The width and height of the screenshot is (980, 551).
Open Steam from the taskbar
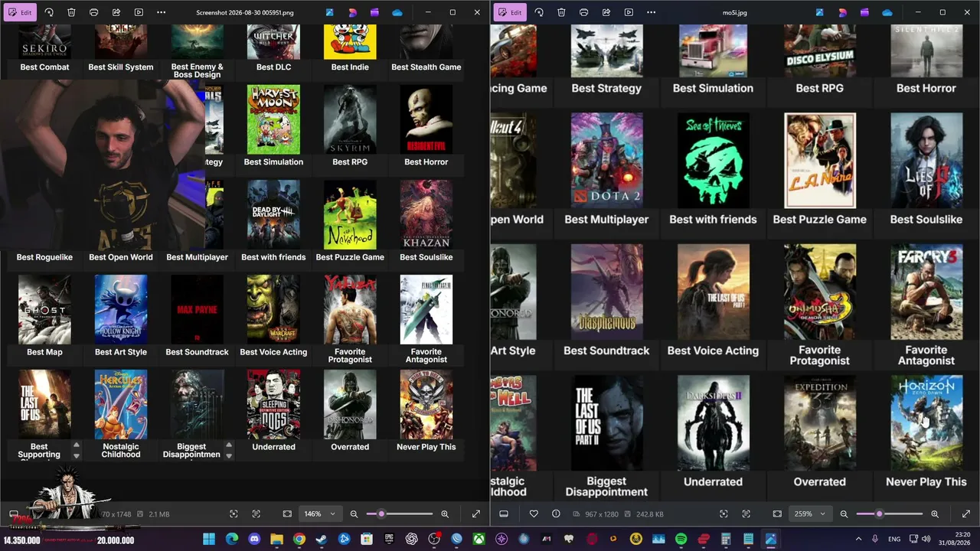click(x=322, y=540)
